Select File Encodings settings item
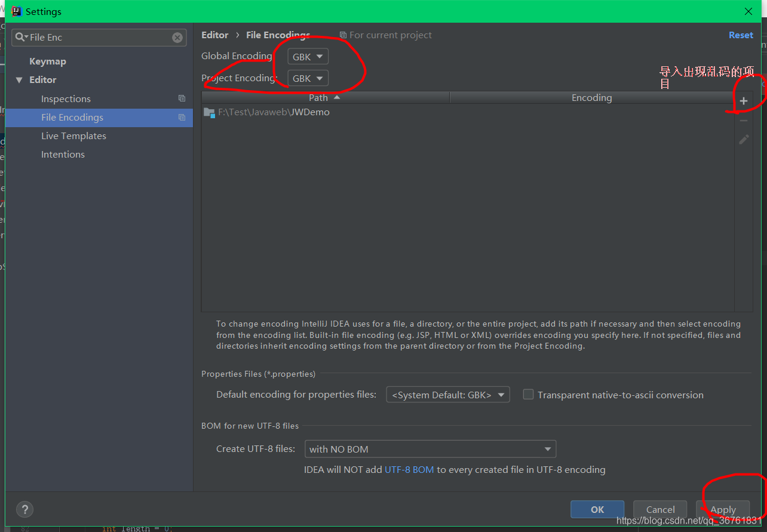 coord(99,118)
